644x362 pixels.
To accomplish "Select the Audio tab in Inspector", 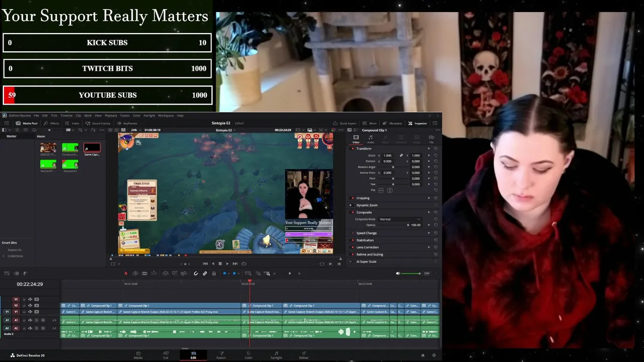I will [371, 139].
